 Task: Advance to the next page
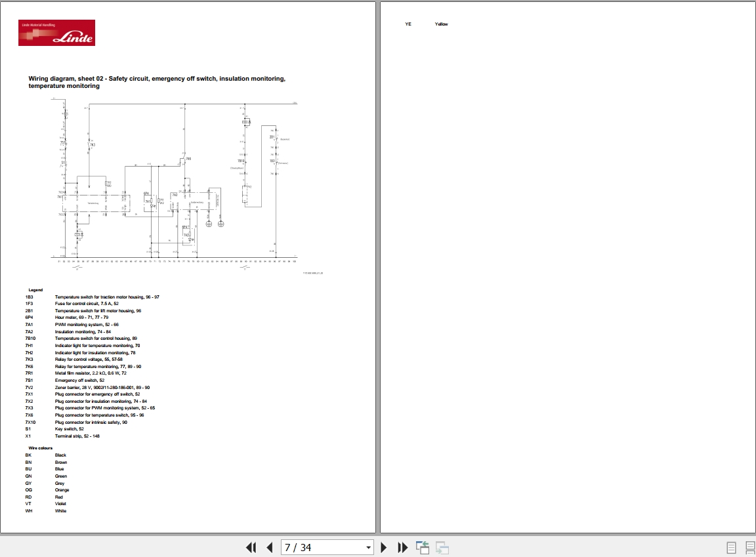(x=384, y=547)
